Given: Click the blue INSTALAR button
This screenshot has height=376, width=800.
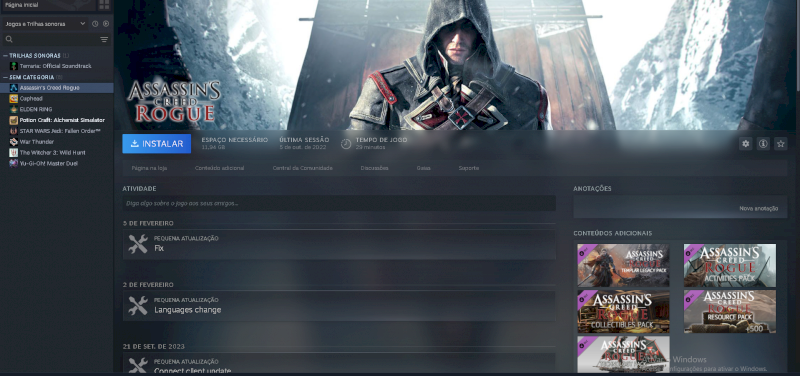Looking at the screenshot, I should point(157,144).
